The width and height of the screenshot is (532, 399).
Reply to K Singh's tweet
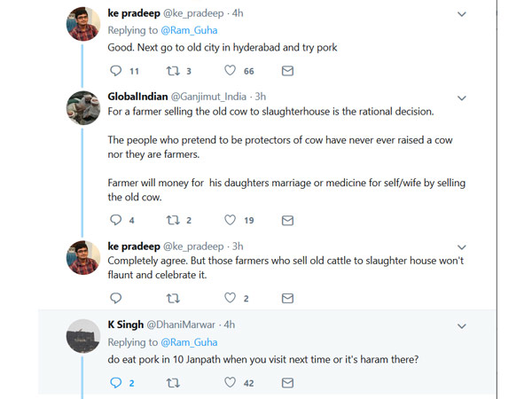pos(115,383)
